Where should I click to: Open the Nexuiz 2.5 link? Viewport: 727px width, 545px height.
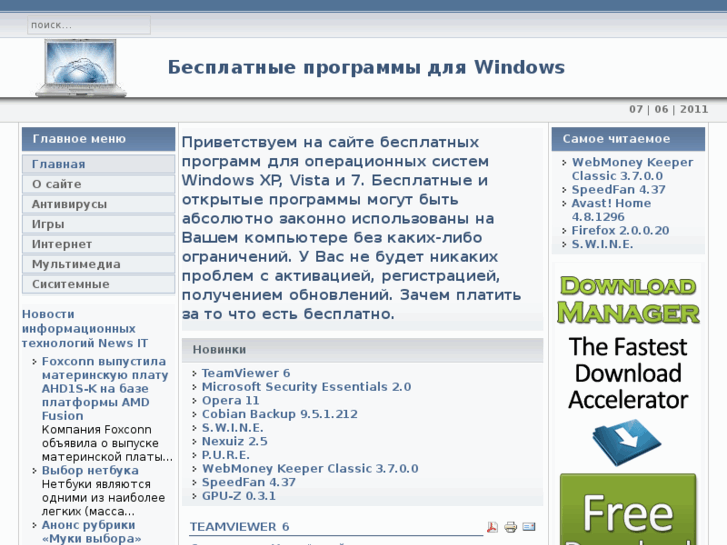click(x=235, y=441)
